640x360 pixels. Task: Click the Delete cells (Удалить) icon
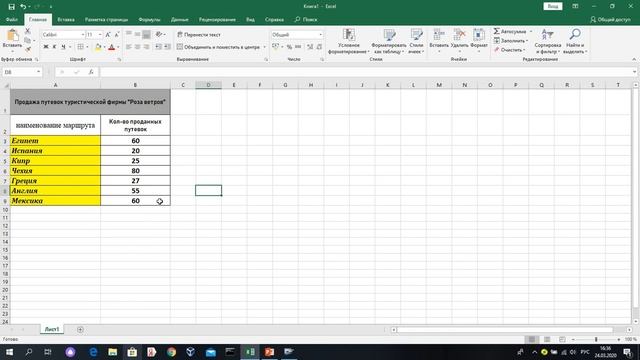[460, 35]
